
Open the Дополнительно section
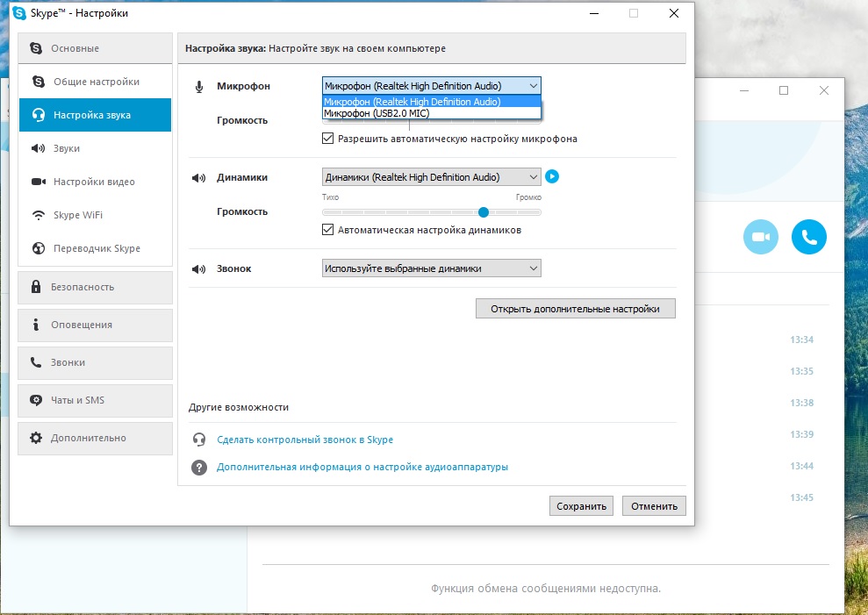(95, 439)
